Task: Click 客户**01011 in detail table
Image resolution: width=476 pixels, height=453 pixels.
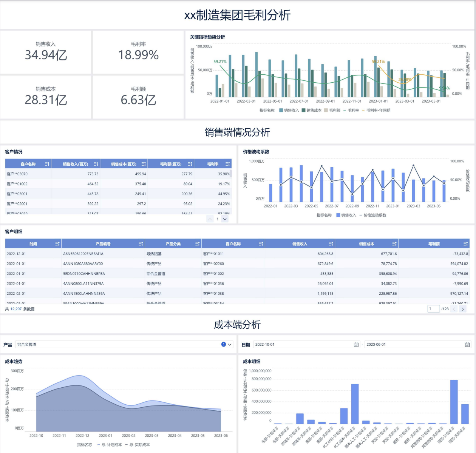Action: 213,254
